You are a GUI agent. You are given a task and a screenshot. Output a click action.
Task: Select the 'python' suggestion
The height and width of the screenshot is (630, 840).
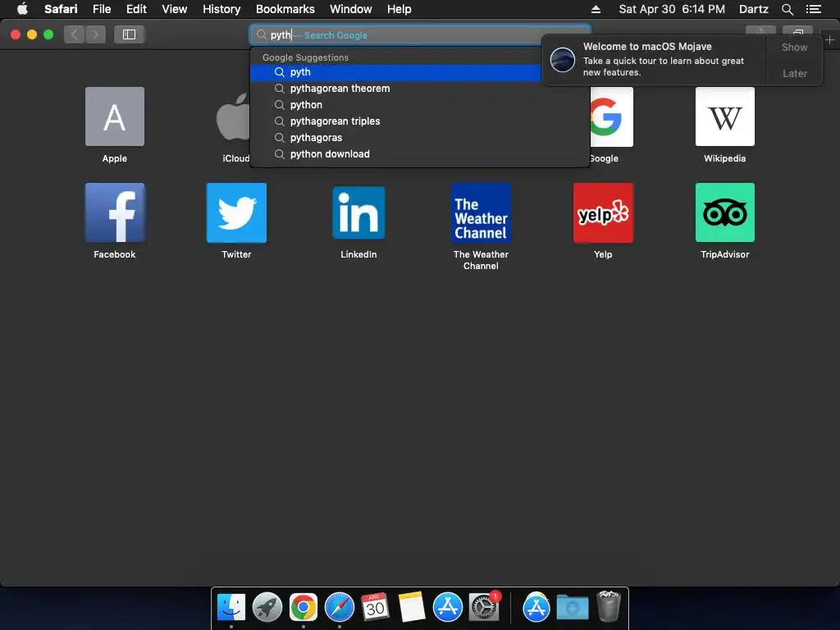[x=419, y=105]
